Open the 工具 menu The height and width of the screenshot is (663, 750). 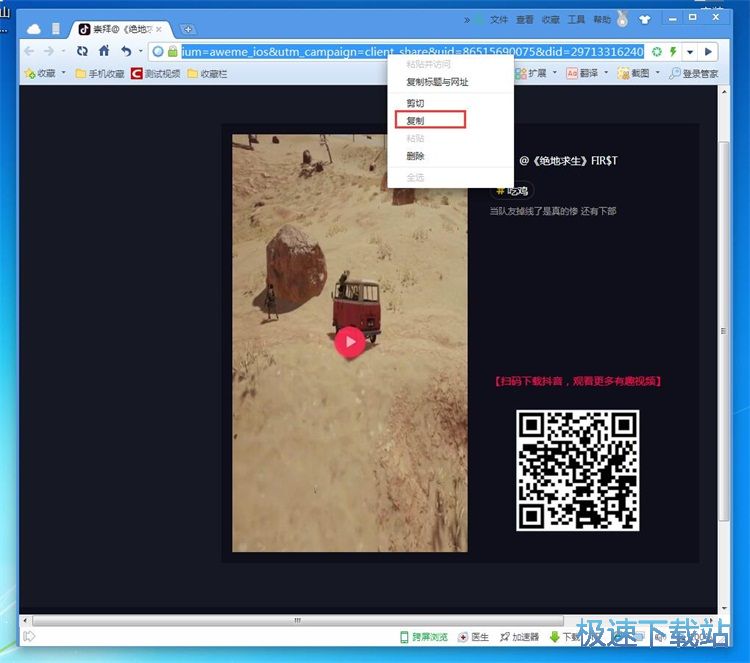[576, 20]
